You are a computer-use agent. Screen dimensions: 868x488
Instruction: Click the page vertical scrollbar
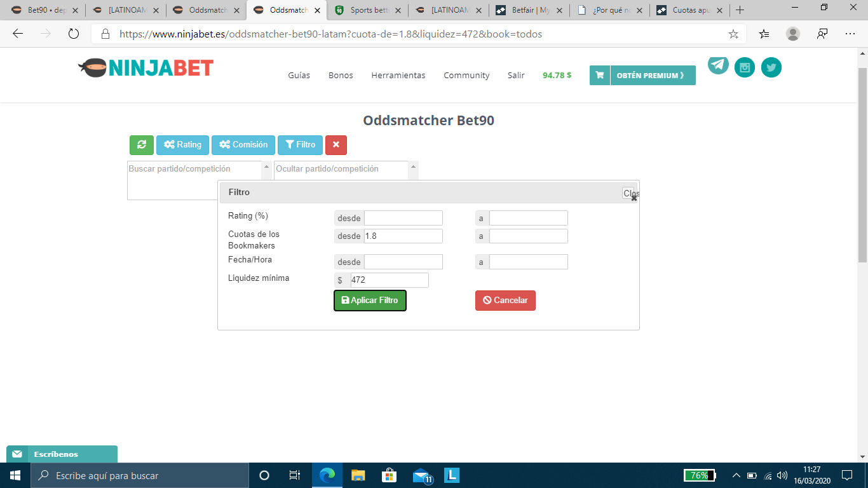[x=862, y=165]
